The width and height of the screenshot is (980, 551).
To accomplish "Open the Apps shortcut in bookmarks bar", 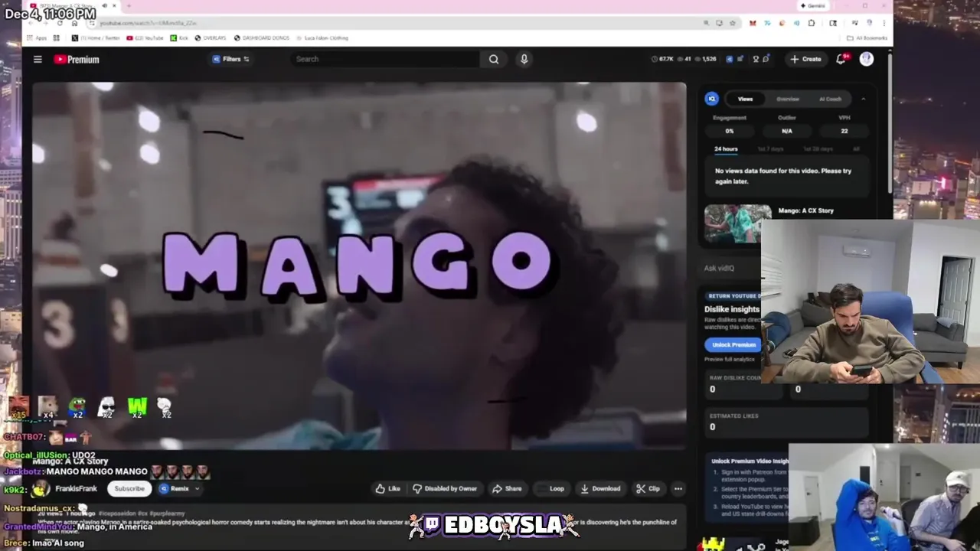I will (37, 37).
